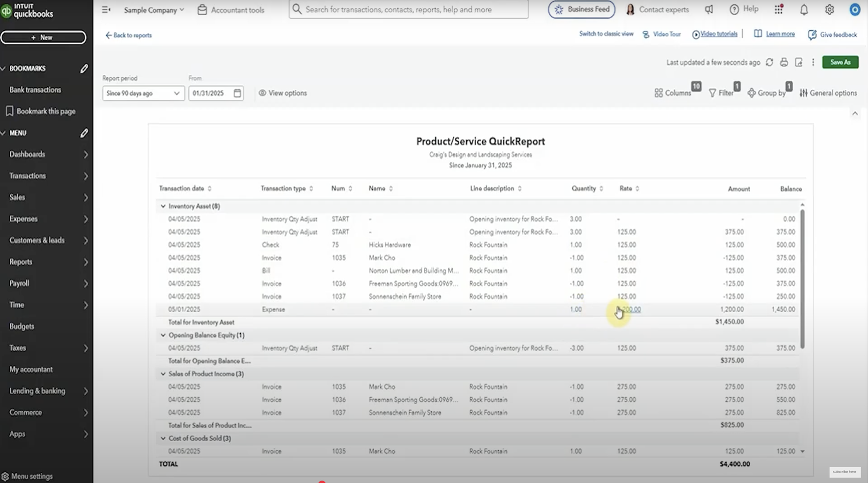Switch to classic view
Viewport: 868px width, 483px height.
(x=606, y=34)
